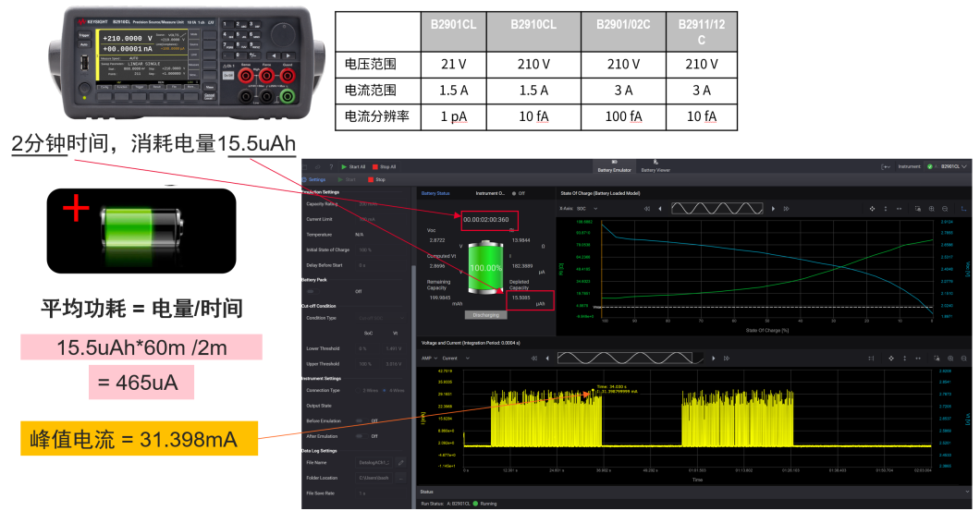
Task: Toggle the Before Emulation output state switch
Action: pyautogui.click(x=360, y=421)
